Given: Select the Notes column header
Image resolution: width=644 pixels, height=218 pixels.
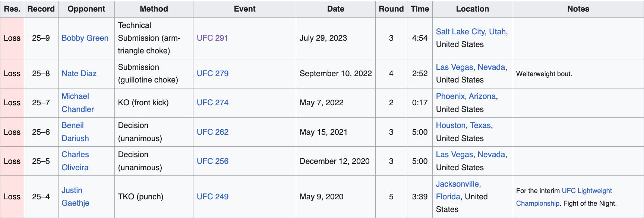Looking at the screenshot, I should (x=578, y=9).
